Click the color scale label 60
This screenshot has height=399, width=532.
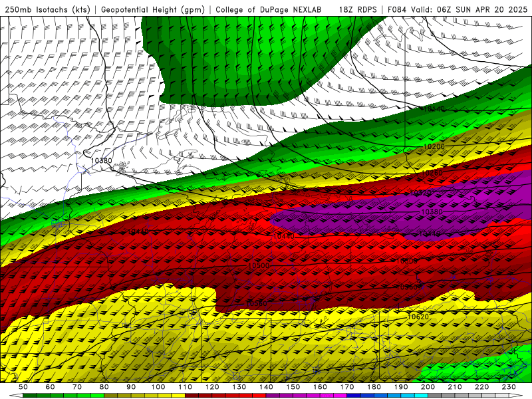(50, 387)
